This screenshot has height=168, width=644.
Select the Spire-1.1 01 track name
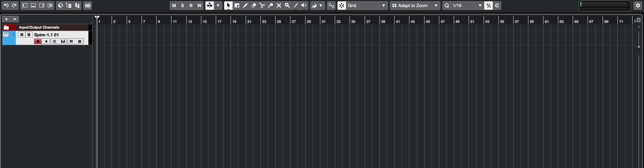46,35
